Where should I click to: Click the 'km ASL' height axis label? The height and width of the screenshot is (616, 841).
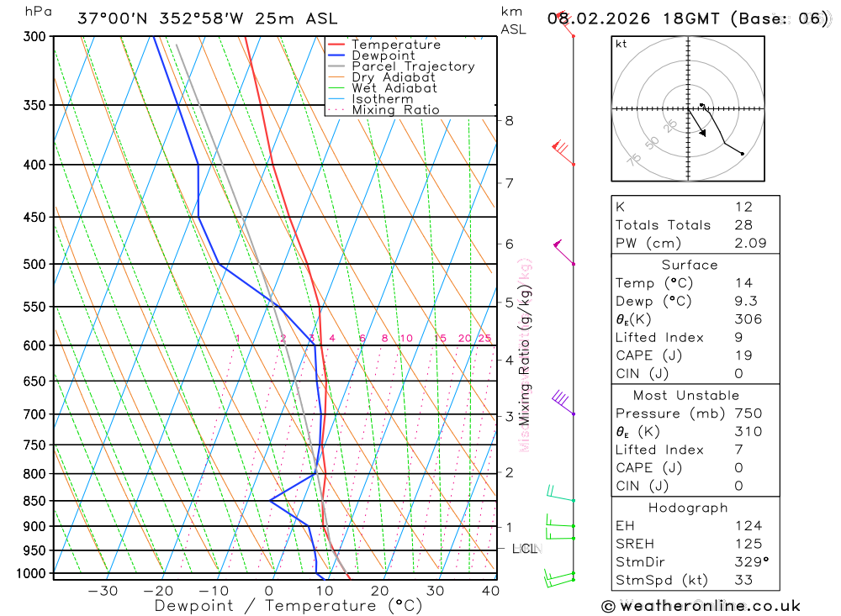(513, 20)
